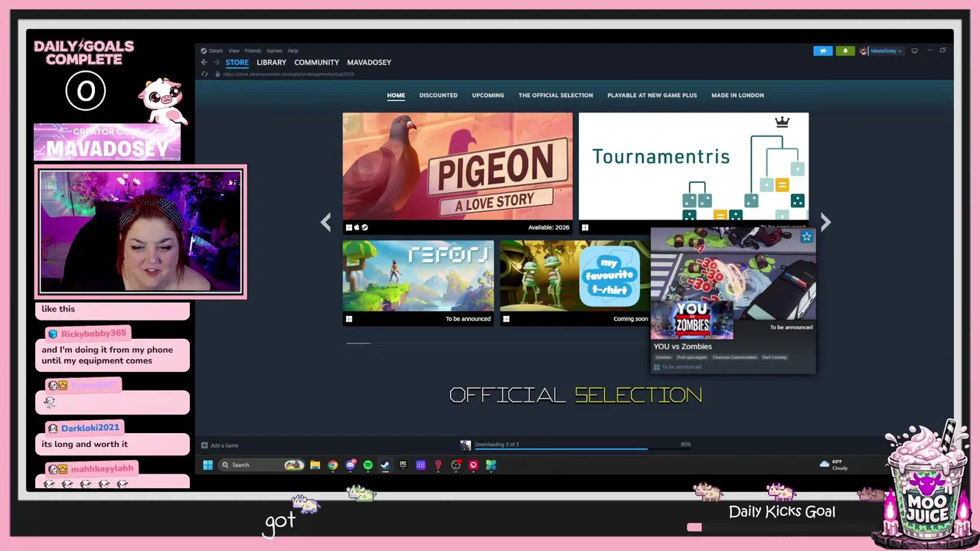Go to the LIBRARY tab
This screenshot has width=980, height=551.
click(x=271, y=62)
